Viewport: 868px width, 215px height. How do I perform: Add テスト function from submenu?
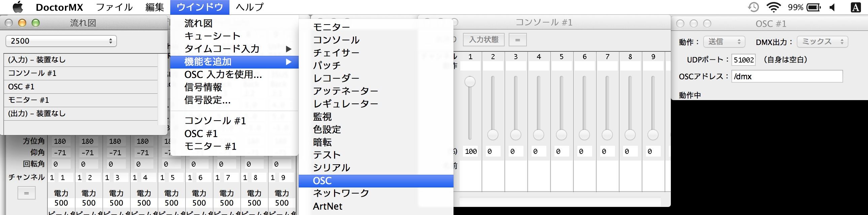(x=376, y=155)
